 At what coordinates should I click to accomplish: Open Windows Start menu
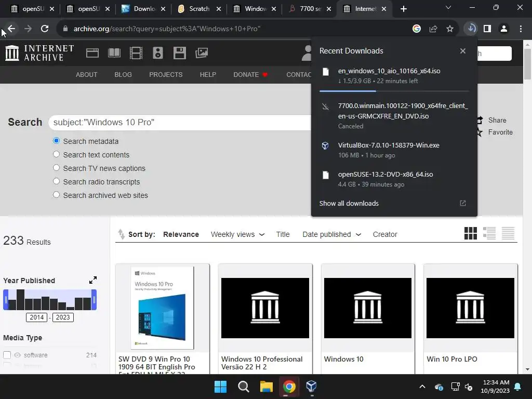(220, 387)
